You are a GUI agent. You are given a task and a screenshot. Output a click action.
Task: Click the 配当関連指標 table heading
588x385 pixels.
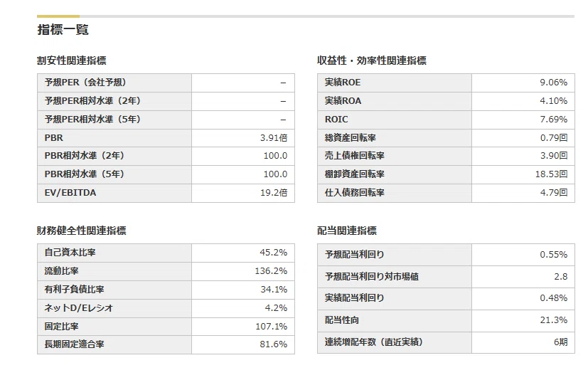347,231
